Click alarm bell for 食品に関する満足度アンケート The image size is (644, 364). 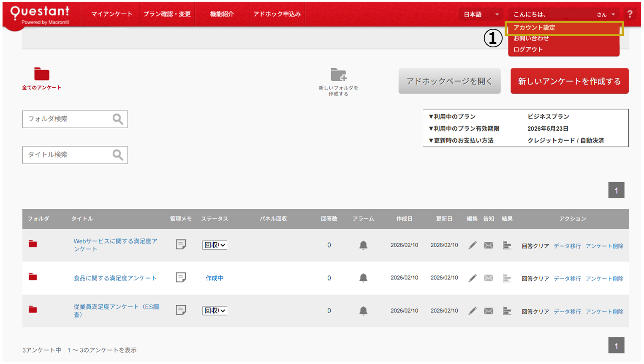(x=363, y=278)
